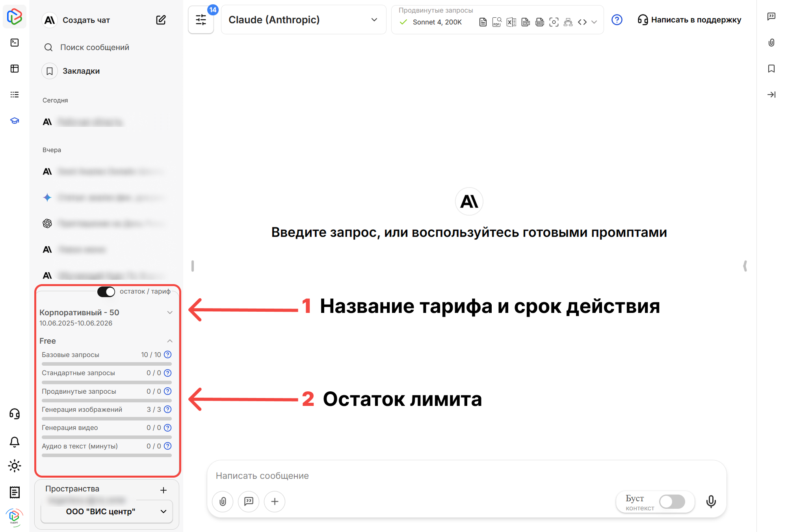The width and height of the screenshot is (786, 532).
Task: Show help for Генерация изображений
Action: pos(168,409)
